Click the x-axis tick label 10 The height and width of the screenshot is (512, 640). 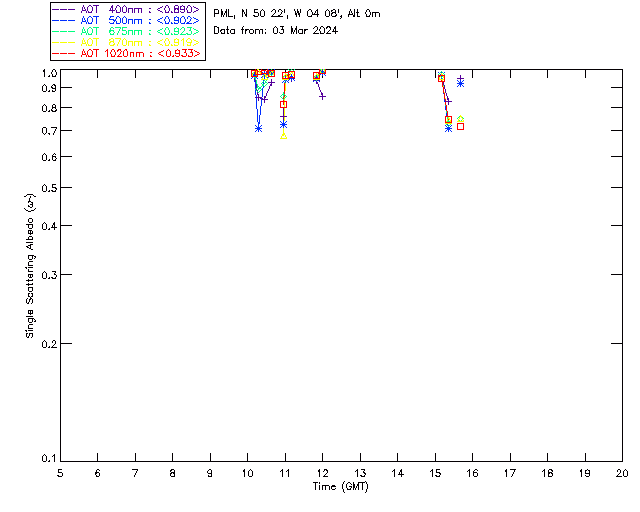point(247,473)
